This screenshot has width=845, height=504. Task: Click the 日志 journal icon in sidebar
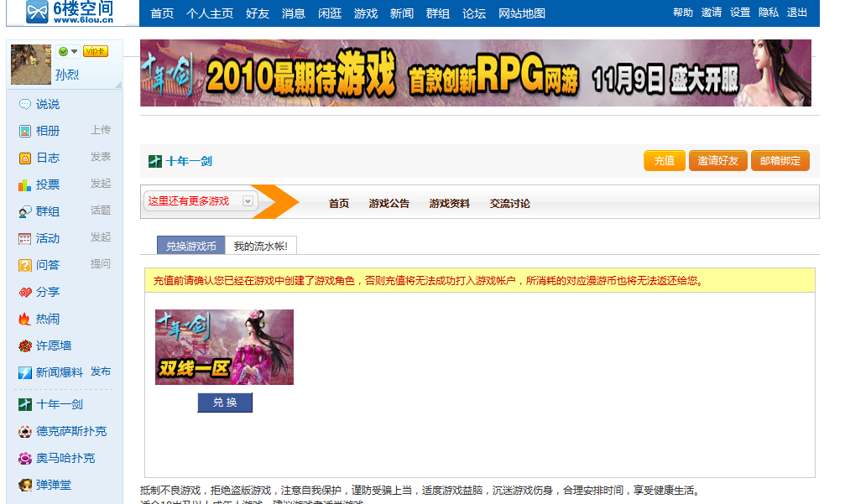[25, 158]
